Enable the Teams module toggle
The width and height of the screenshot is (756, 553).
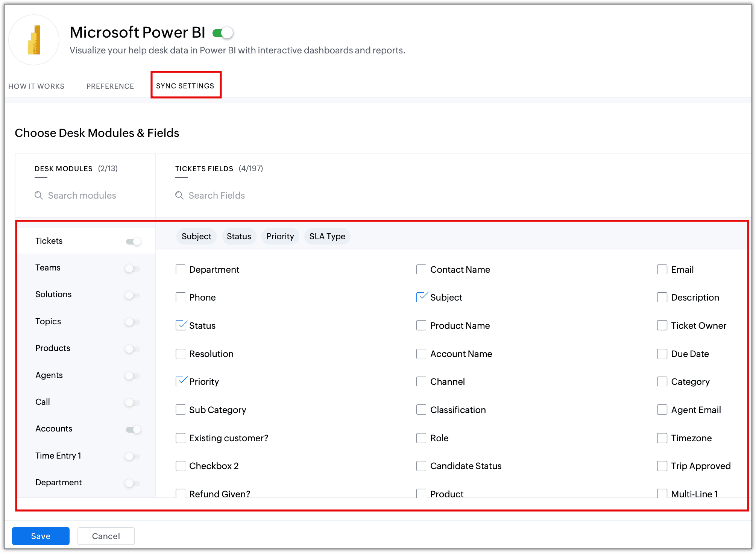click(x=132, y=269)
